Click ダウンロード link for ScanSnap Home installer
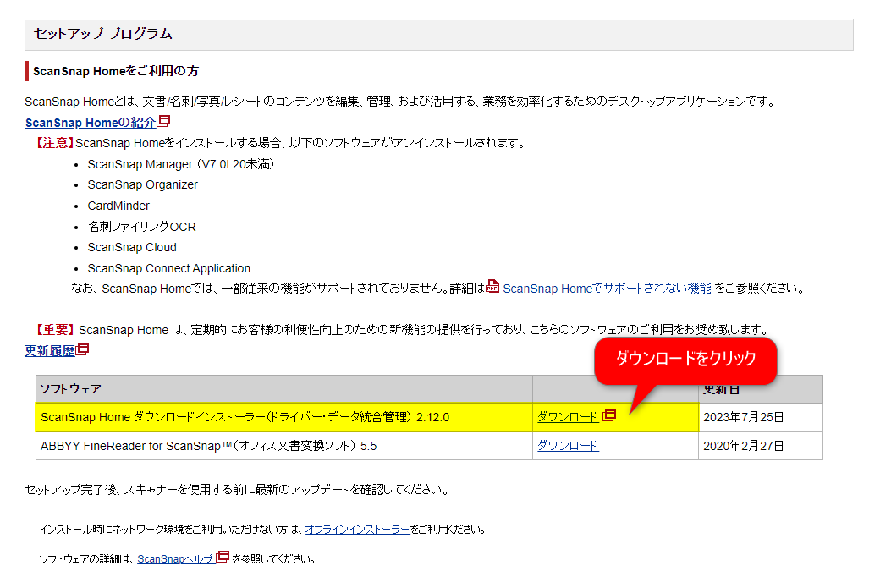Screen dimensions: 869x588 568,417
